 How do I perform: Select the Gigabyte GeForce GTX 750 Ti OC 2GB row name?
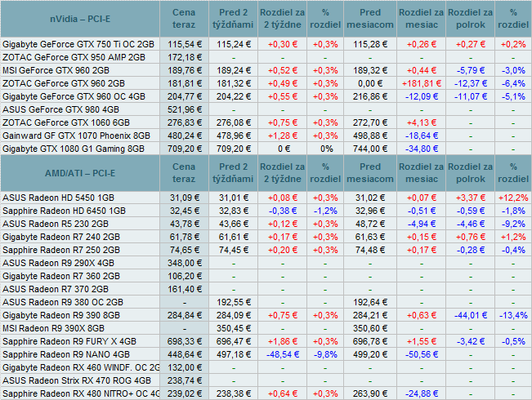pyautogui.click(x=78, y=44)
